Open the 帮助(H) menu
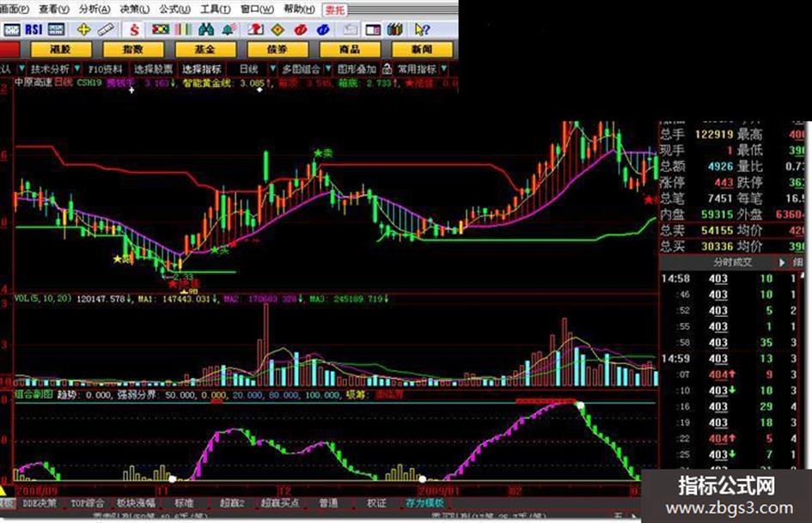Image resolution: width=812 pixels, height=523 pixels. pos(299,9)
